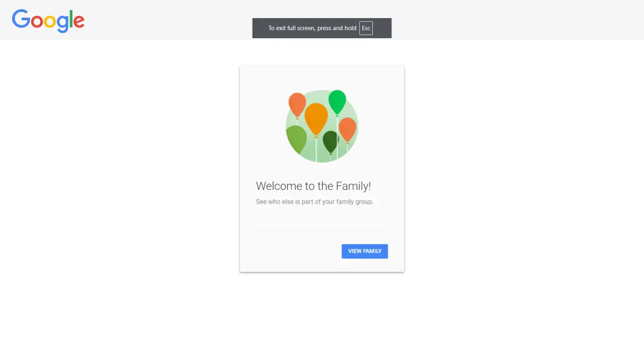
Task: Click the 'Welcome to the Family!' heading
Action: (313, 186)
